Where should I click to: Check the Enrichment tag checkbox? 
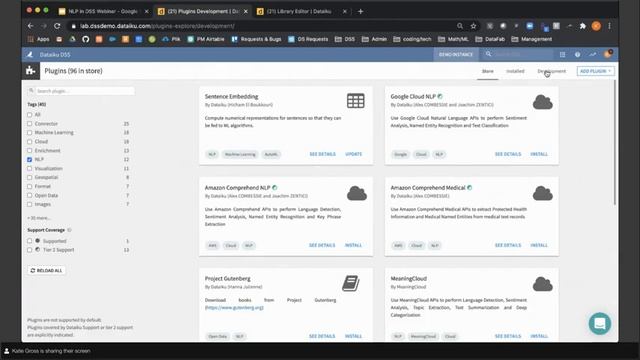tap(29, 151)
